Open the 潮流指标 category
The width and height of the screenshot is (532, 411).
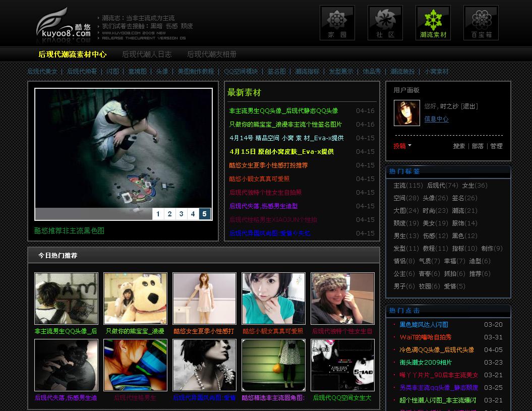307,71
